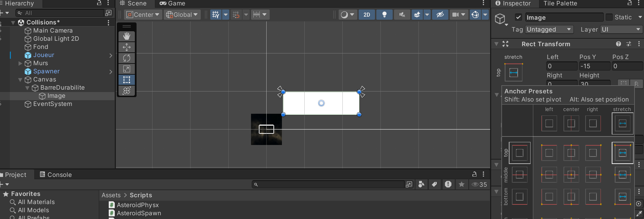Open the Tile Palette tab
This screenshot has height=219, width=644.
[560, 3]
